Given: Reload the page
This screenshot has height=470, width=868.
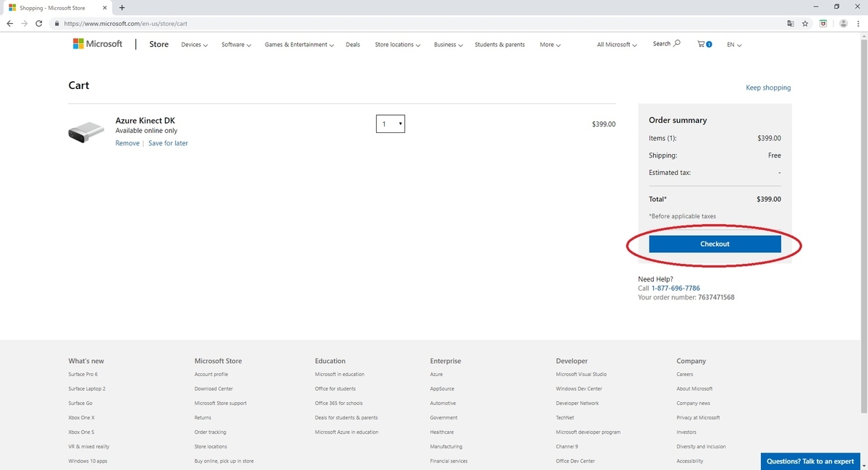Looking at the screenshot, I should (41, 23).
